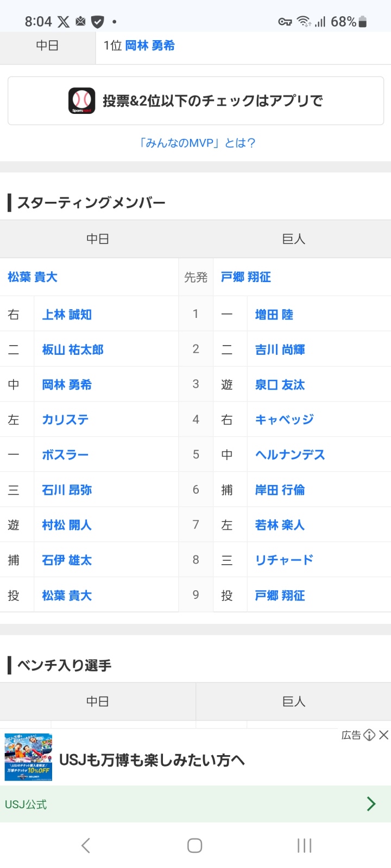This screenshot has width=391, height=868.
Task: Open Giants cleanup hitter キャベッジ profile
Action: (x=285, y=419)
